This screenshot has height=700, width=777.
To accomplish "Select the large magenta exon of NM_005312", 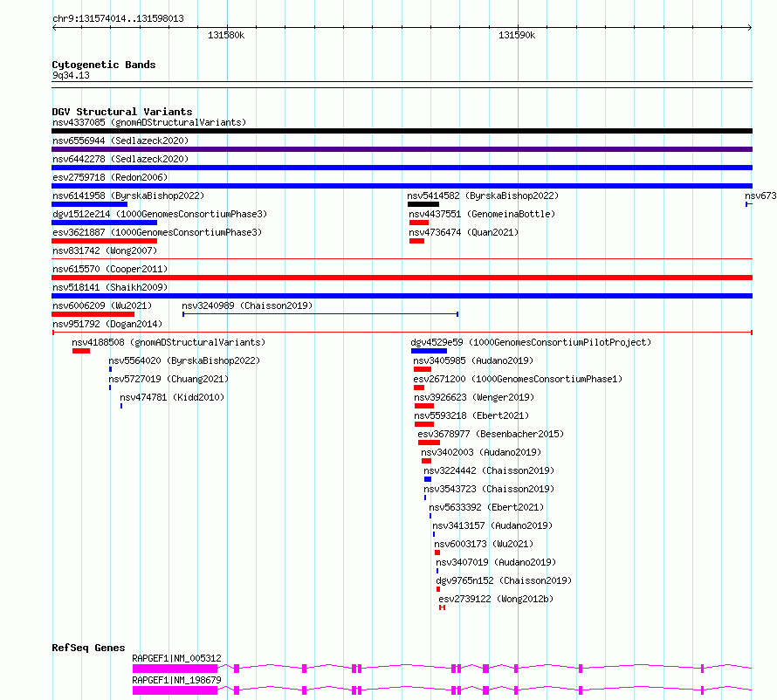I will (x=175, y=669).
